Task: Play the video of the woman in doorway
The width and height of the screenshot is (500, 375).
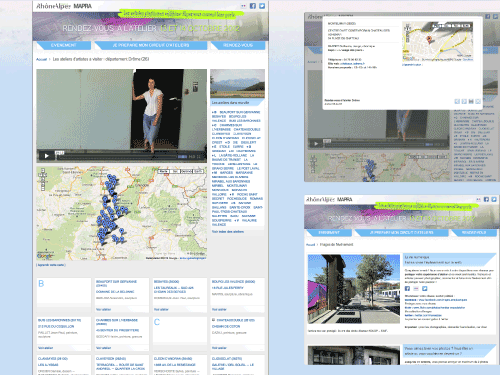Action: pyautogui.click(x=46, y=156)
